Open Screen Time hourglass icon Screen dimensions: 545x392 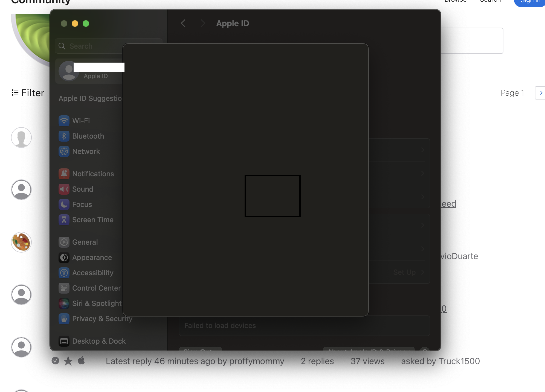pyautogui.click(x=64, y=220)
